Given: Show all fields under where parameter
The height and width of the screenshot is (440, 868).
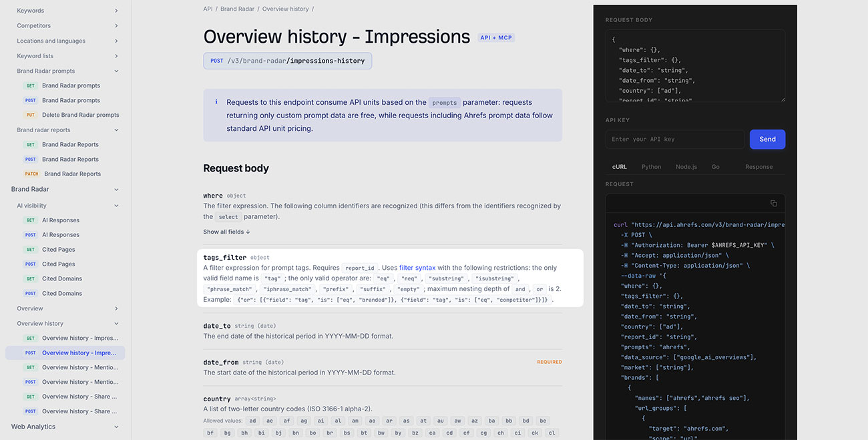Looking at the screenshot, I should 226,232.
